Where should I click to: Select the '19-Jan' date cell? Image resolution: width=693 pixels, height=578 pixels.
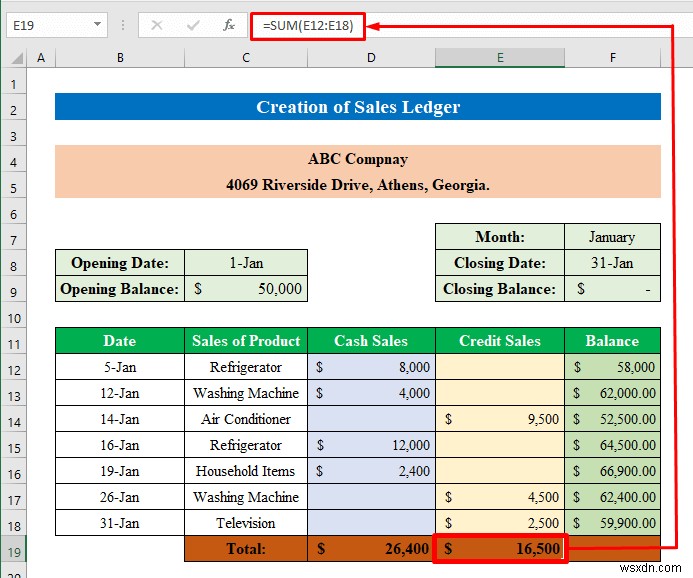pyautogui.click(x=120, y=471)
